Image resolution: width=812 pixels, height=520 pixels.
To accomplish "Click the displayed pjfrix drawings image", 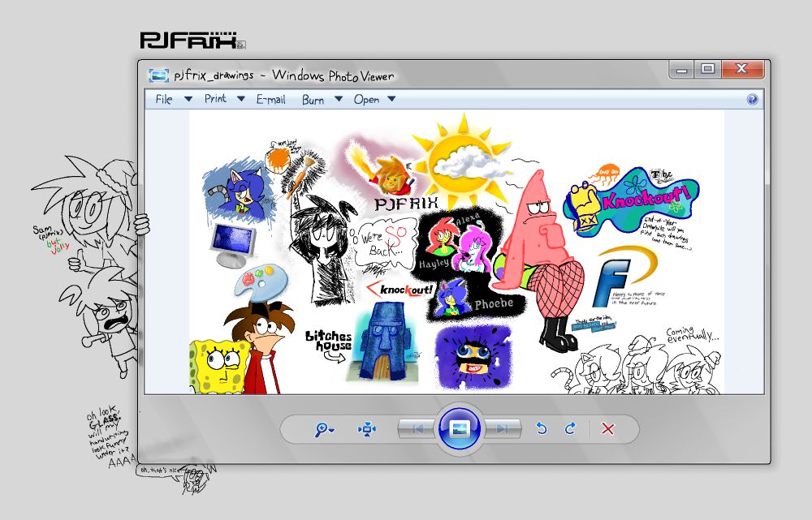I will tap(456, 252).
